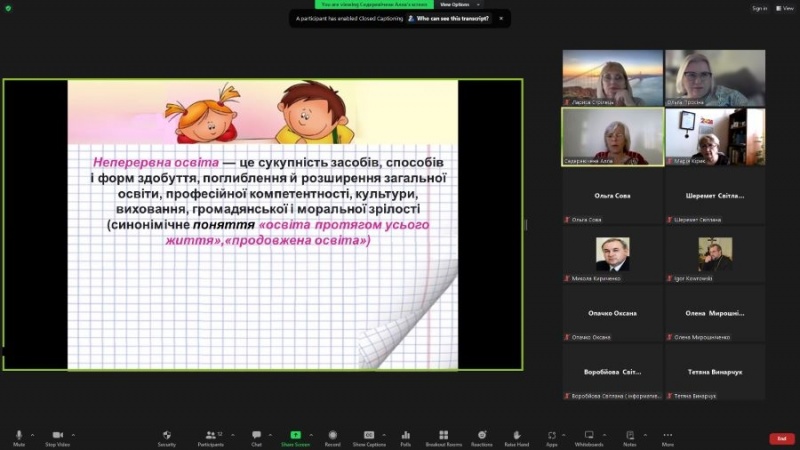Open the More menu

click(x=667, y=437)
